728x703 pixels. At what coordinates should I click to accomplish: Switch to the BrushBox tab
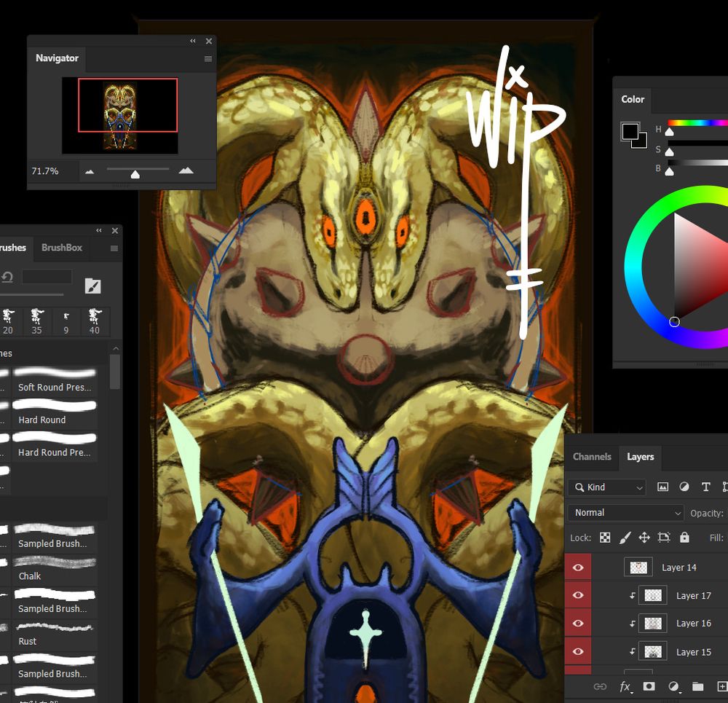tap(62, 248)
